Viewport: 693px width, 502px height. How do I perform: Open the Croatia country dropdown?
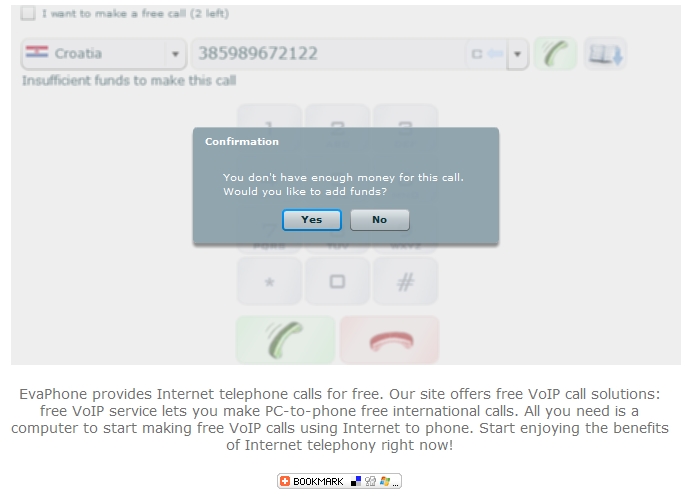point(104,53)
